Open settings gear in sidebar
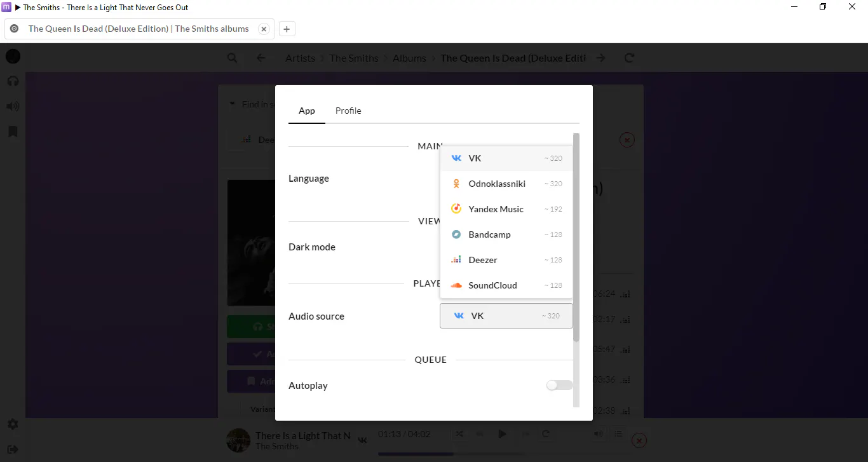868x462 pixels. (x=13, y=424)
